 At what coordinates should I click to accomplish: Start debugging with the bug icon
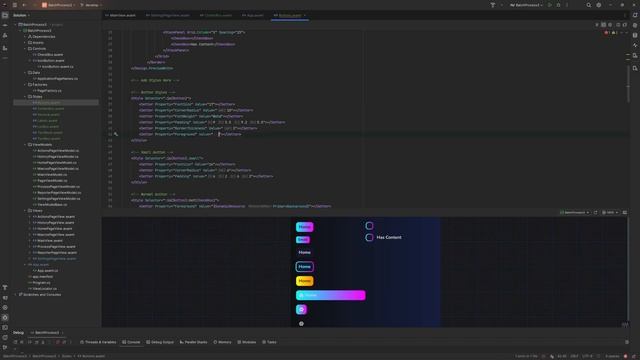coord(558,5)
